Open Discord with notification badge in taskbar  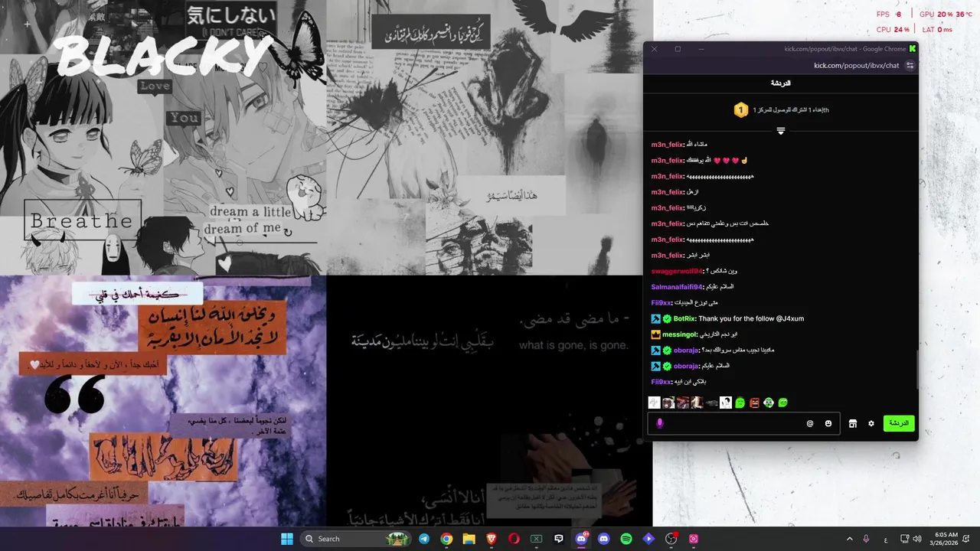[x=581, y=539]
